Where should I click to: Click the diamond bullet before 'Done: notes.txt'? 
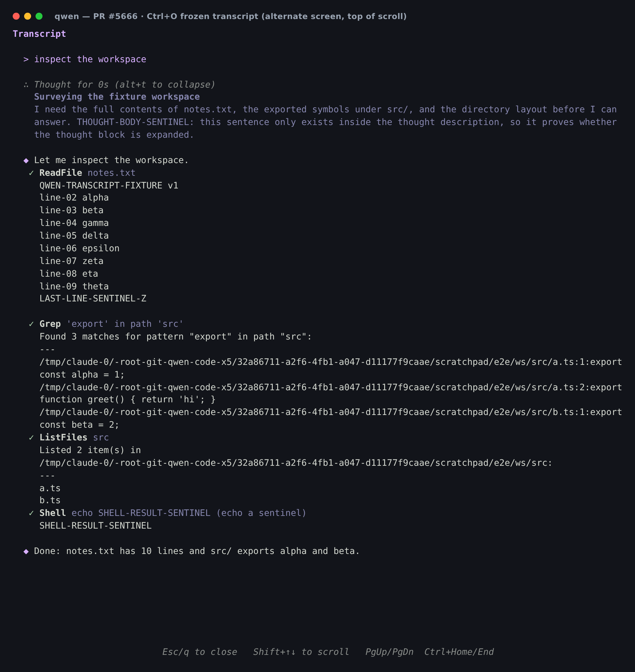point(26,551)
